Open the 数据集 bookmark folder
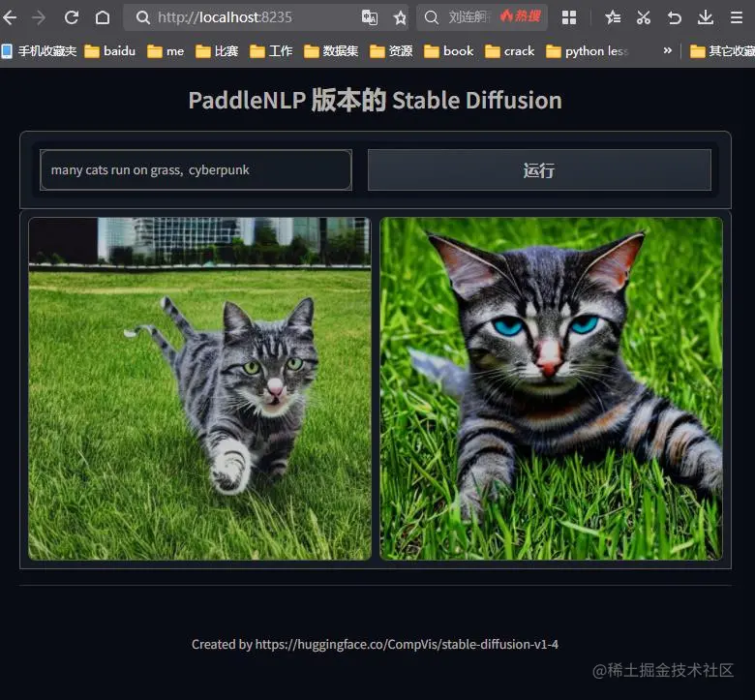 coord(331,51)
